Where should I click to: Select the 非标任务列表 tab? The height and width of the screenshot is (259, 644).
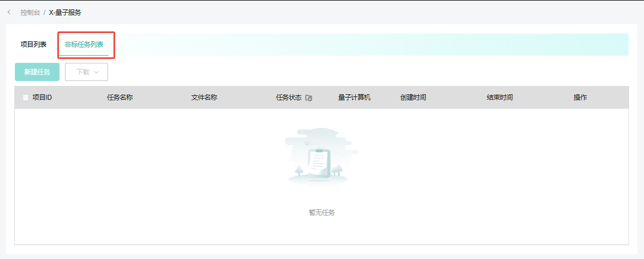(x=84, y=45)
